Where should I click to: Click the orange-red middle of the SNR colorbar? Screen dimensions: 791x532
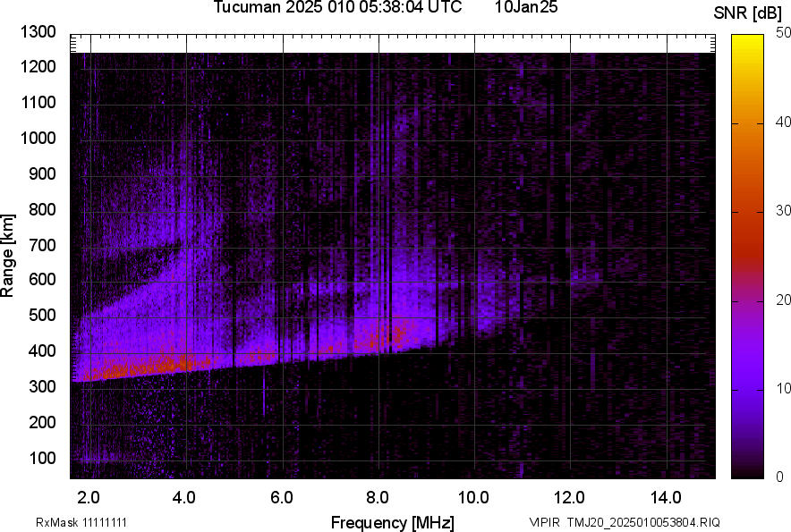pyautogui.click(x=748, y=232)
